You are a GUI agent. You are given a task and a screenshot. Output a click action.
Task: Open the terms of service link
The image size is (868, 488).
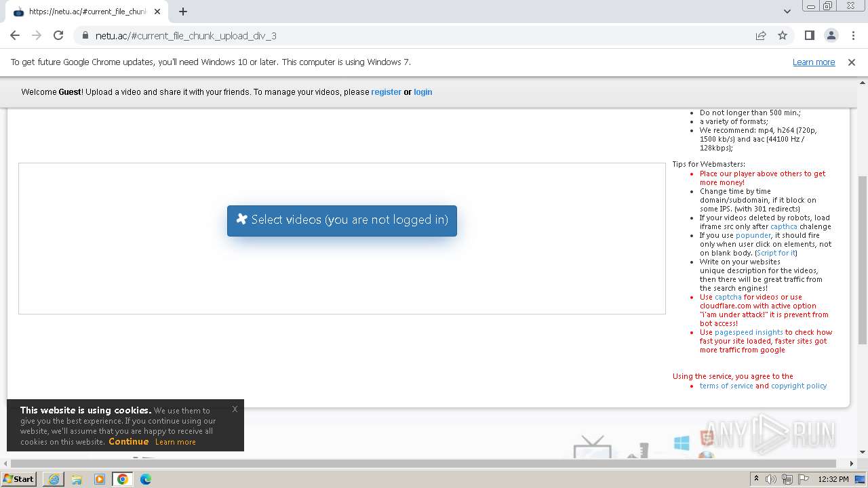[x=726, y=386]
